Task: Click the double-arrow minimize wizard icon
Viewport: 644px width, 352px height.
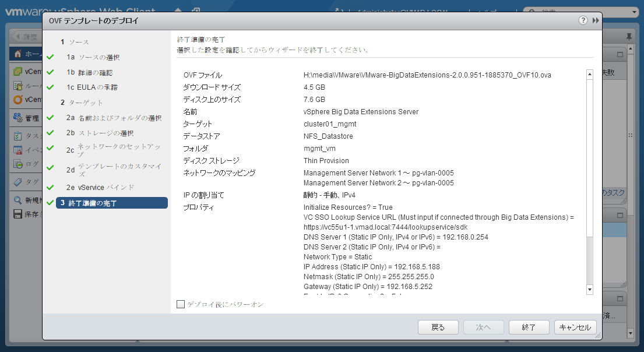Action: coord(596,20)
